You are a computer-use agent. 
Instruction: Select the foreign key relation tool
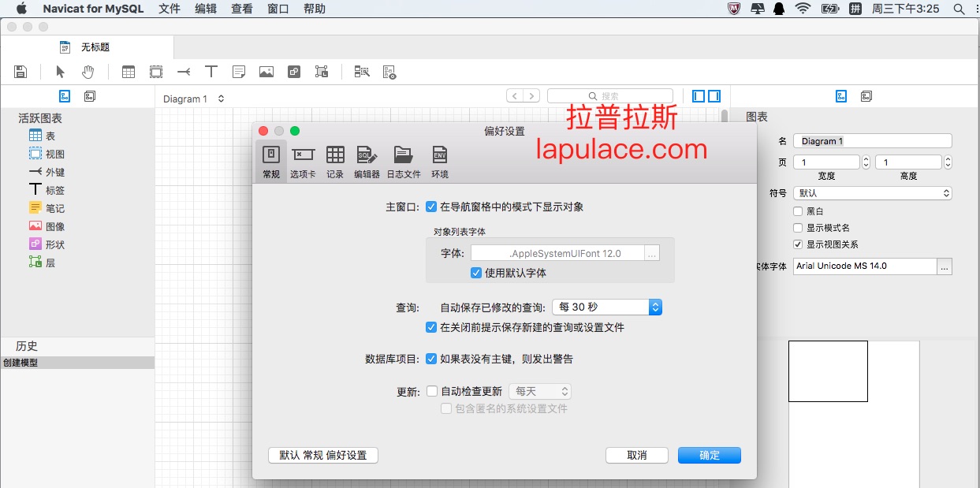(x=184, y=72)
